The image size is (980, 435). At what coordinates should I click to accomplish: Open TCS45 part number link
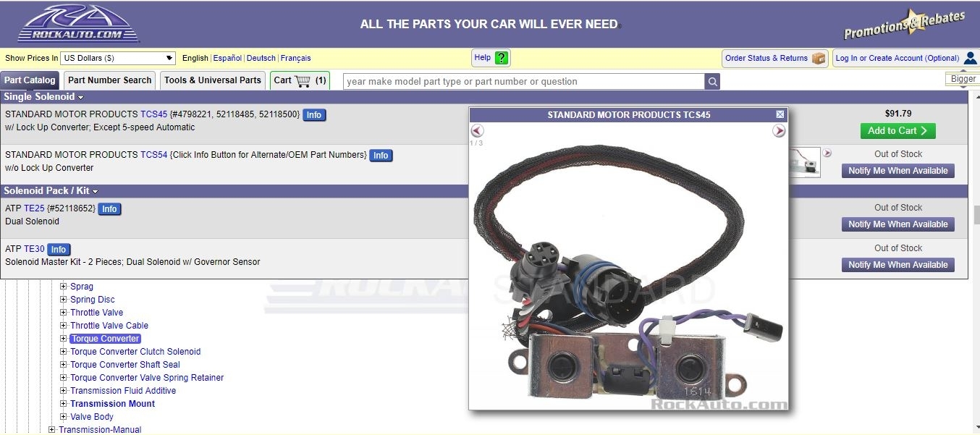[x=153, y=114]
